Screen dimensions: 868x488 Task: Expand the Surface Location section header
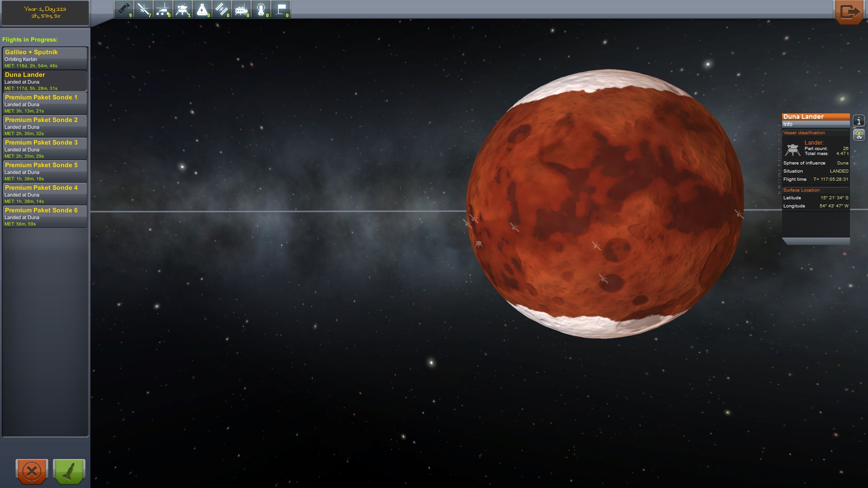(x=801, y=190)
